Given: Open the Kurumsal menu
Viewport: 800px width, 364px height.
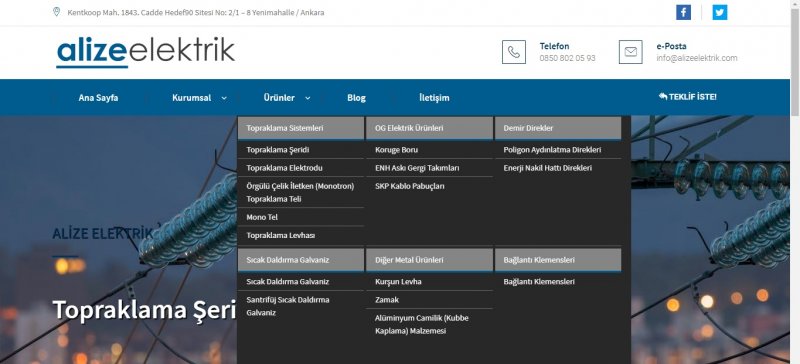Looking at the screenshot, I should click(191, 98).
